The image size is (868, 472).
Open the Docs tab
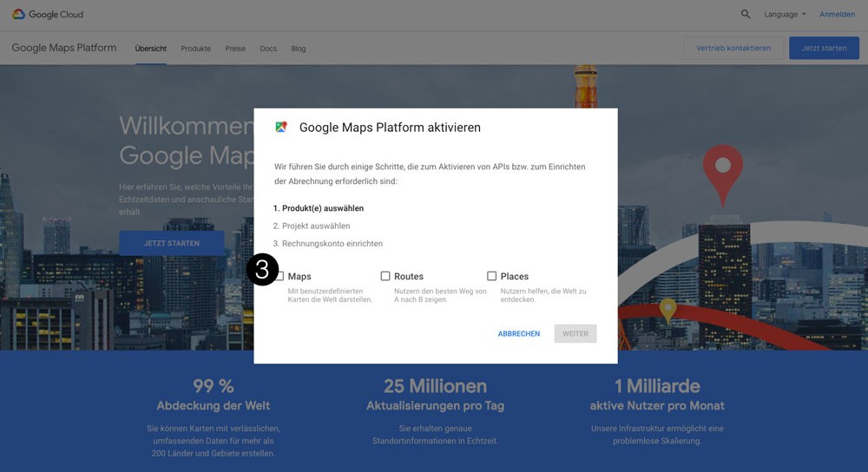[268, 49]
